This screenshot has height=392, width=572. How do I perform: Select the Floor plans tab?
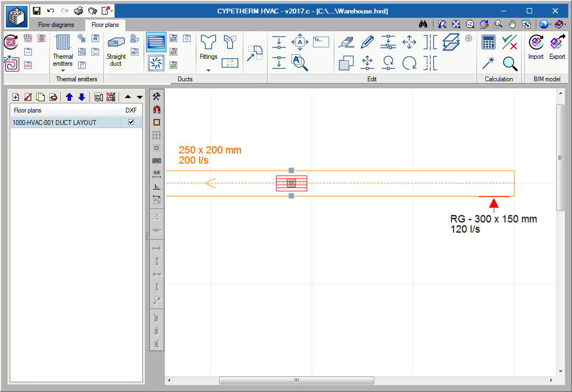click(105, 25)
